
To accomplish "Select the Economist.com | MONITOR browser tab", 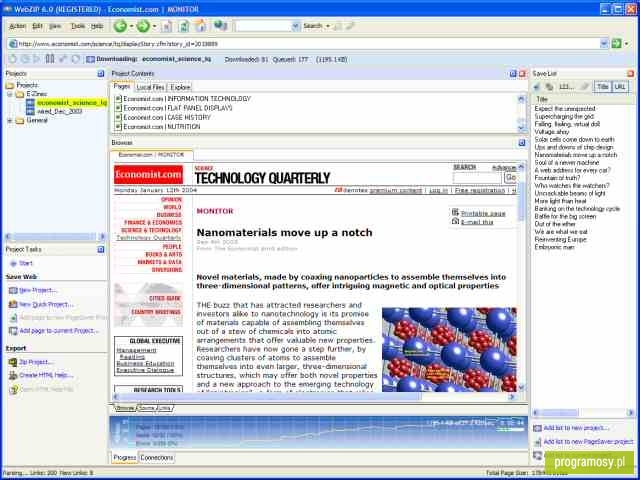I will pyautogui.click(x=151, y=155).
